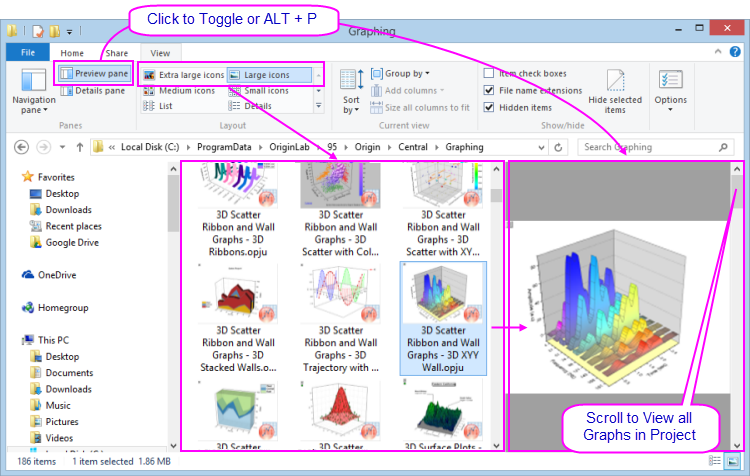This screenshot has width=750, height=476.
Task: Switch to the Share ribbon tab
Action: click(117, 53)
